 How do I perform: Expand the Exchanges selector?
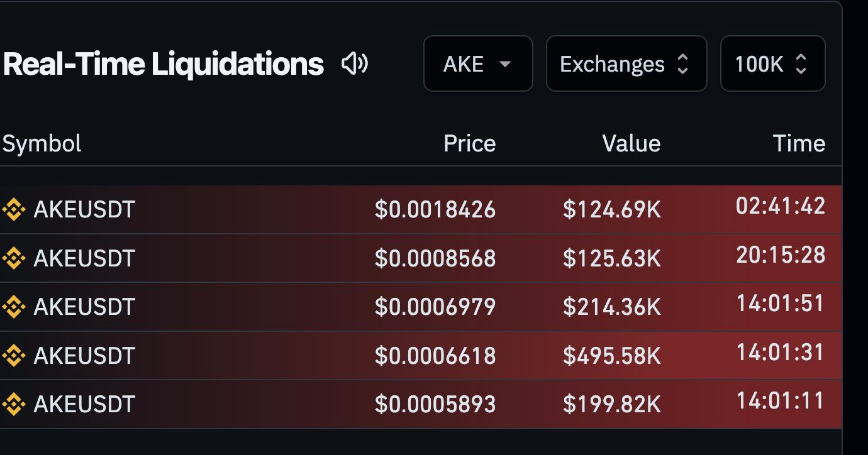point(626,63)
